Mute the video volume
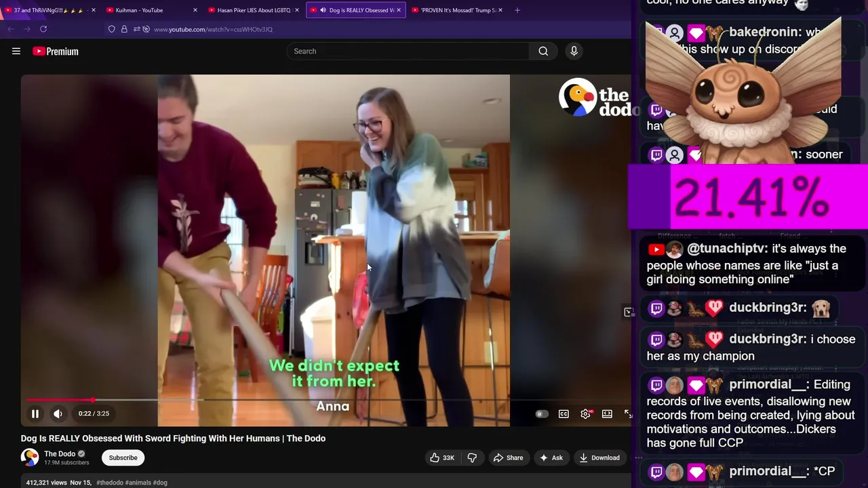The height and width of the screenshot is (488, 868). (x=58, y=413)
